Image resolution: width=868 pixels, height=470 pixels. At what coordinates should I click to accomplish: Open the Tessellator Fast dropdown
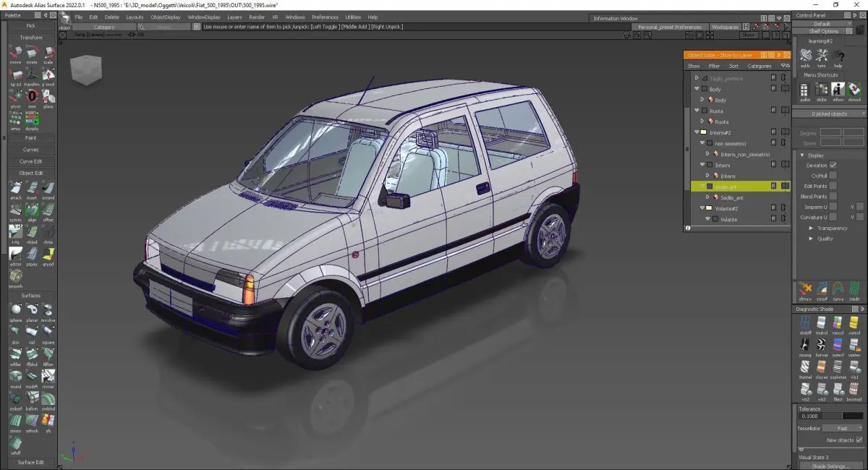842,428
